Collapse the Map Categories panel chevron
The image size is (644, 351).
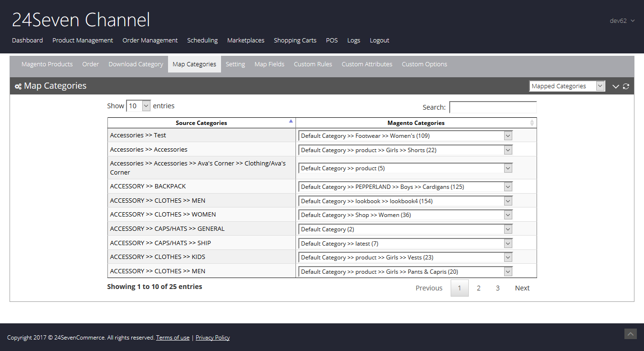[x=615, y=86]
